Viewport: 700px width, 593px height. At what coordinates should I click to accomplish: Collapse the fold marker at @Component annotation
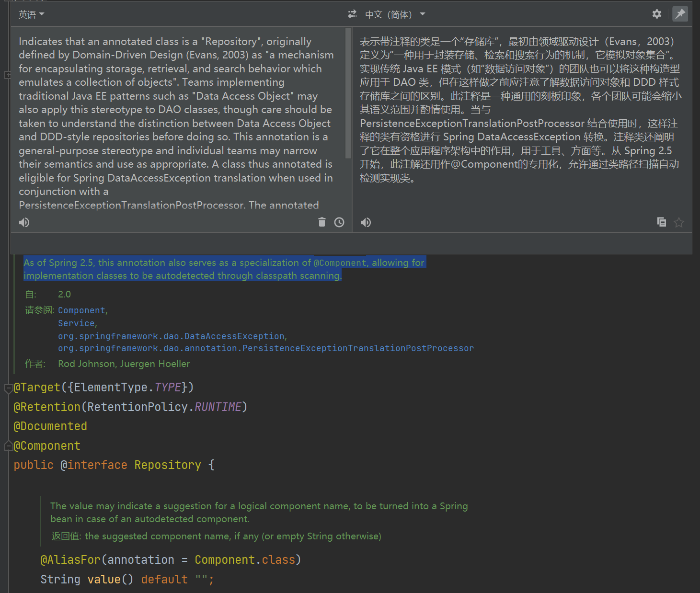click(x=8, y=446)
